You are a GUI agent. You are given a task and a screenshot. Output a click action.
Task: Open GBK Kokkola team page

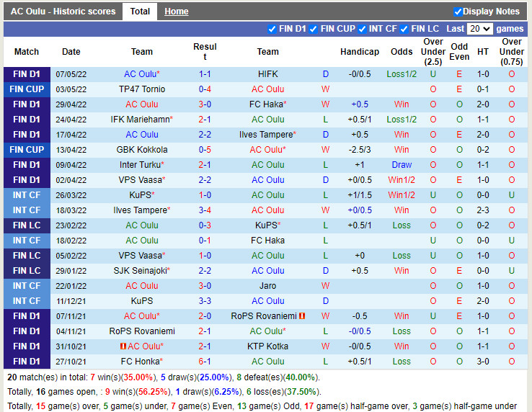[142, 150]
